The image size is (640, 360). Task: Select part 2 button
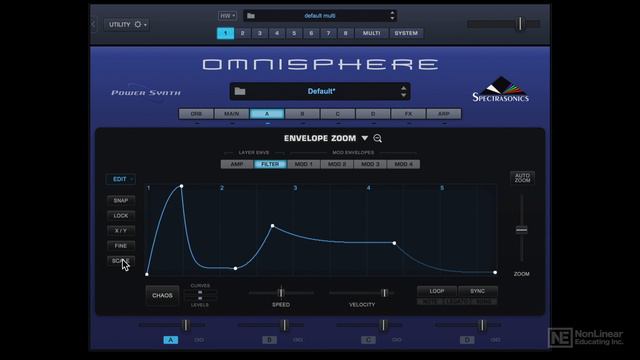click(242, 33)
